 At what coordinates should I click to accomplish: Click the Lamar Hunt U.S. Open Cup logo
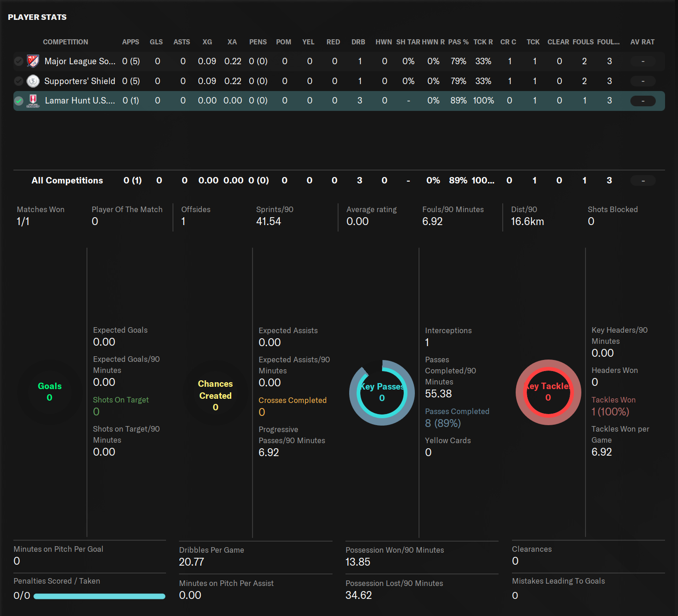coord(33,101)
